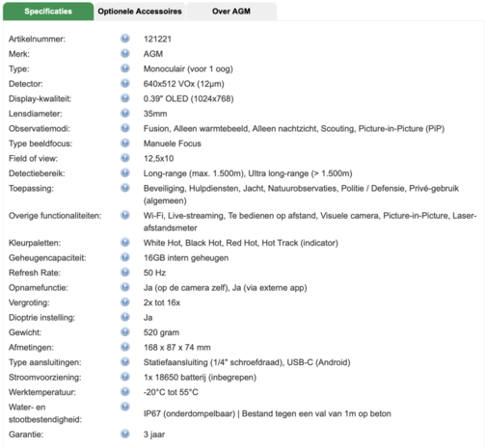Open help icon for Opnamefunctie
This screenshot has height=448, width=486.
point(125,287)
